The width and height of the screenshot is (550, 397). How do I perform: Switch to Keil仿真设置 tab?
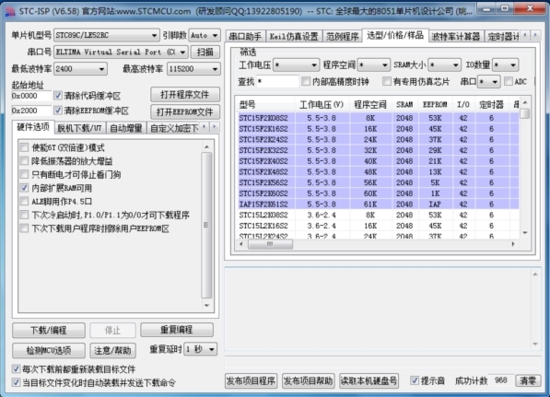click(294, 36)
